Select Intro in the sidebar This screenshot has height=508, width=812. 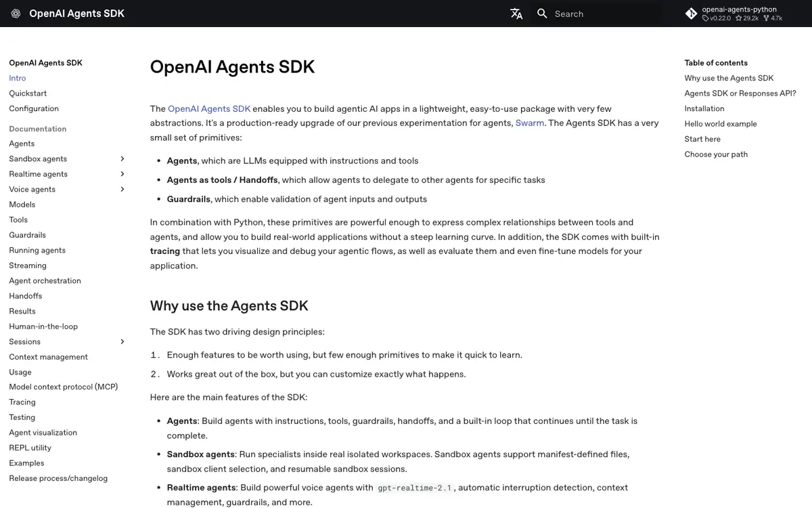point(18,78)
